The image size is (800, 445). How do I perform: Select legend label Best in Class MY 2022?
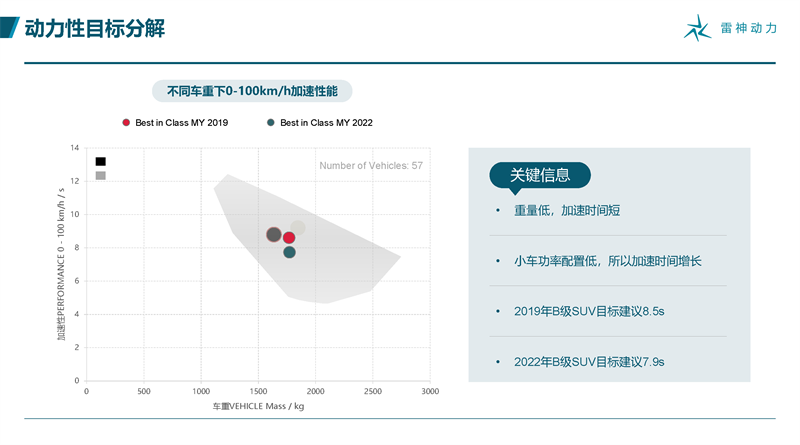tap(327, 122)
